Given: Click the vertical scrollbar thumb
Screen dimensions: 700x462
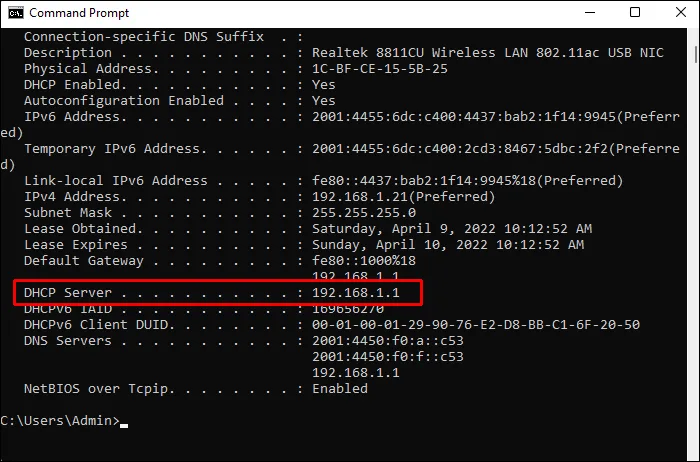Looking at the screenshot, I should click(695, 54).
